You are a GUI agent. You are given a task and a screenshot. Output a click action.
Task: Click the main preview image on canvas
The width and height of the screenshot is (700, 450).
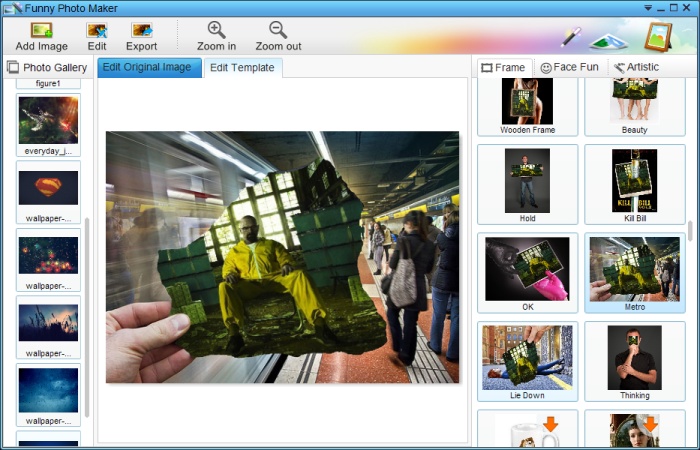(x=282, y=257)
